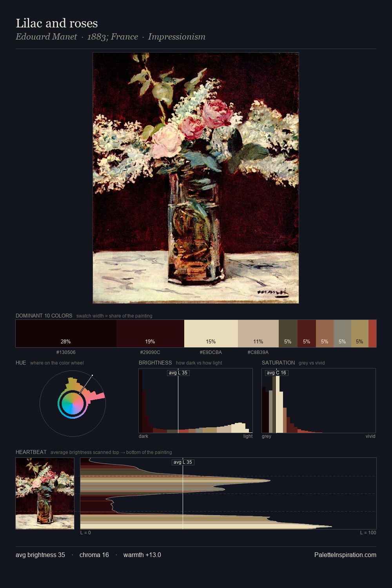Click the hex code #29090C
This screenshot has width=392, height=588.
(150, 352)
